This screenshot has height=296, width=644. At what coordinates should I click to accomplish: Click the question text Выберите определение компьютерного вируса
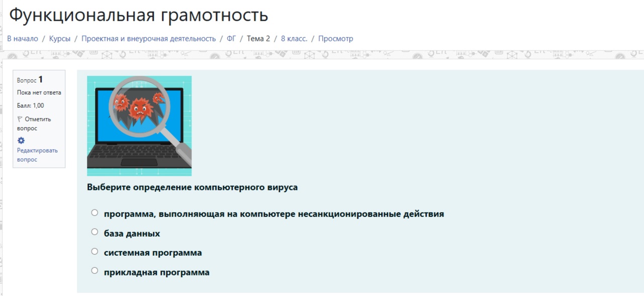(x=192, y=187)
